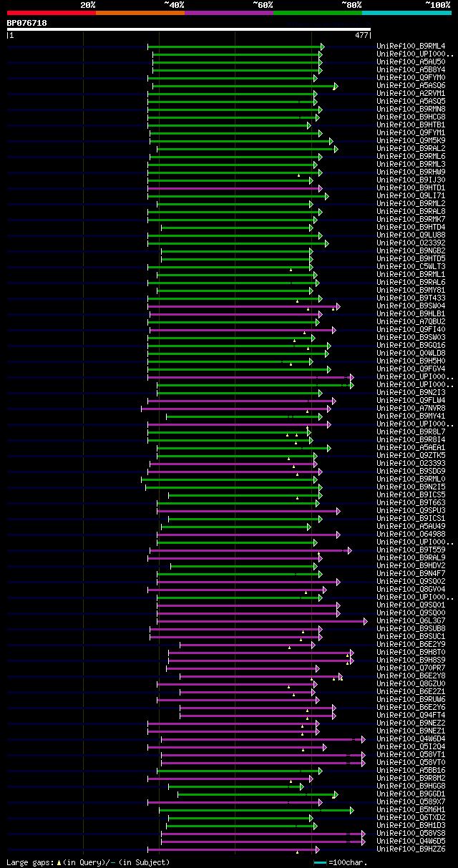
Task: Select hit label UniRef100_B9MY41
Action: (x=411, y=416)
